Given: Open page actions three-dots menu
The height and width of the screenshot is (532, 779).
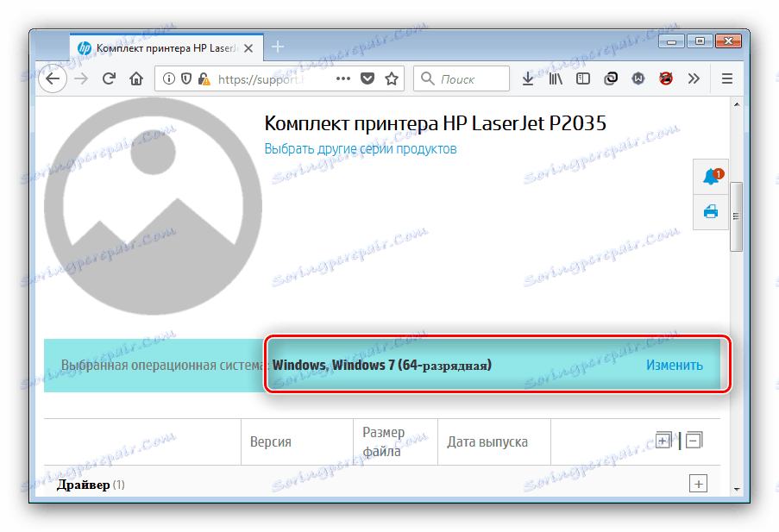Looking at the screenshot, I should (343, 78).
